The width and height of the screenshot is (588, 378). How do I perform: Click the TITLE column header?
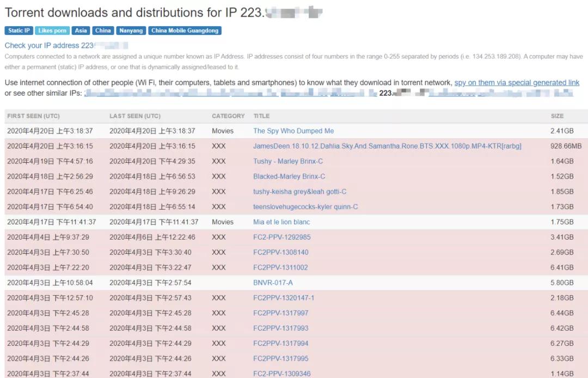coord(261,116)
